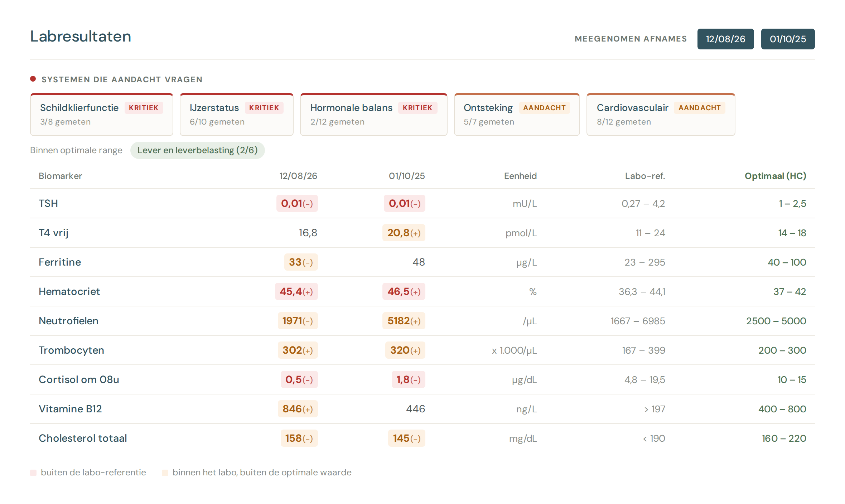Click the AANDACHT badge on Ontsteking
845x504 pixels.
click(x=544, y=108)
